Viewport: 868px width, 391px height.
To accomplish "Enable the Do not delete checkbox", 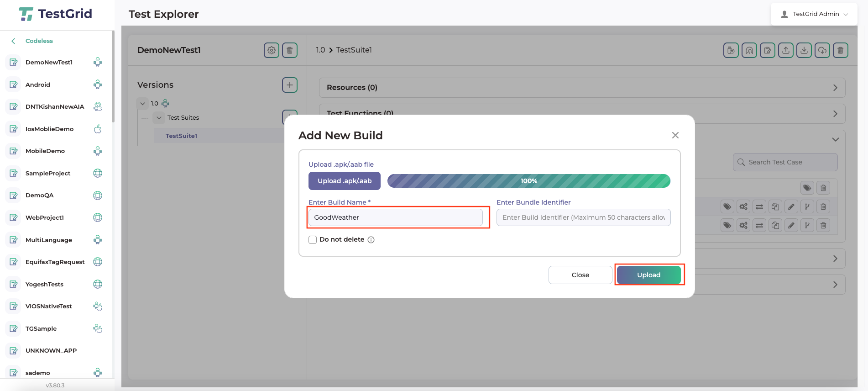I will point(313,240).
